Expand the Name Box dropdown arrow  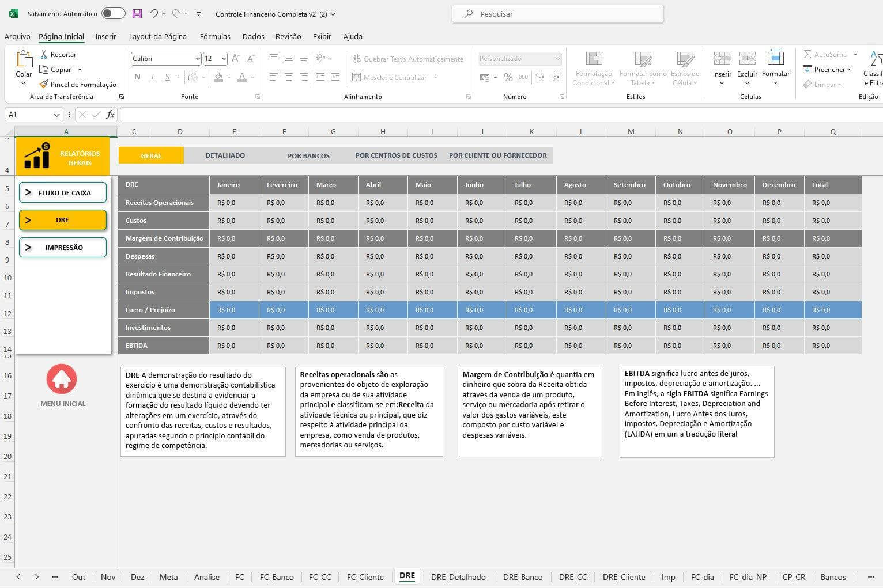tap(56, 115)
